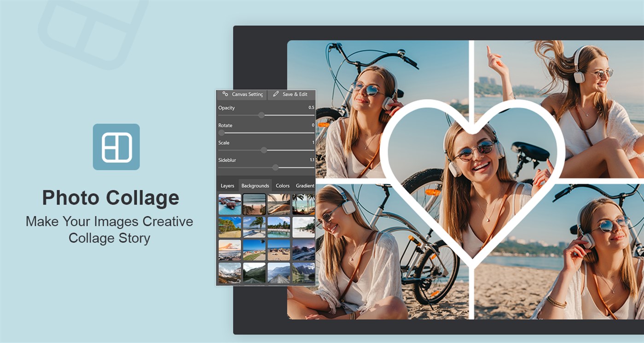Viewport: 644px width, 343px height.
Task: Click the Scale slider handle
Action: pyautogui.click(x=264, y=150)
